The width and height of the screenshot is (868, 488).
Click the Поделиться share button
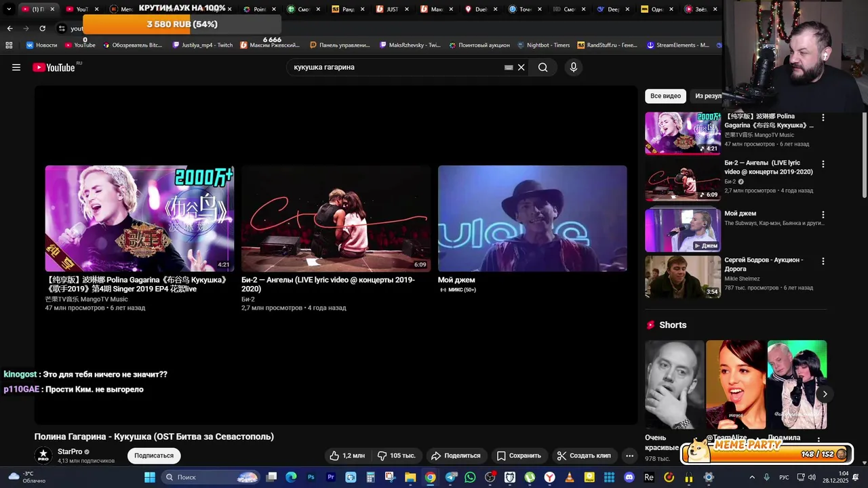tap(456, 455)
